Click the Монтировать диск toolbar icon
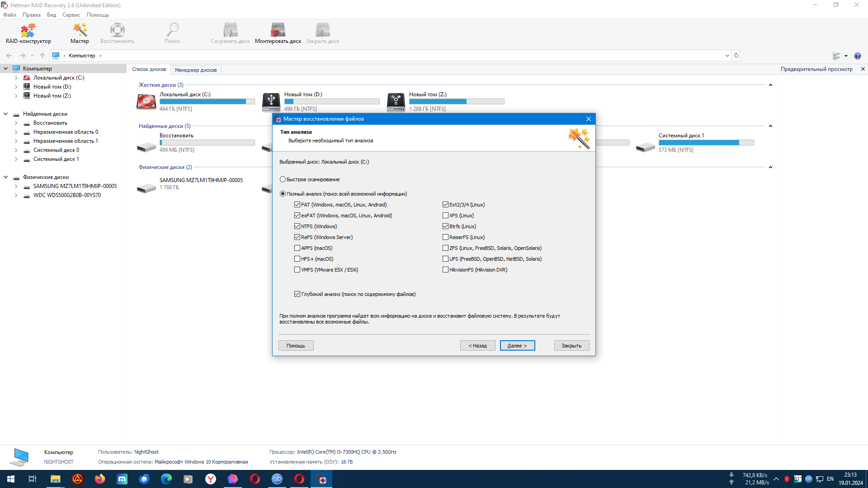 click(x=278, y=33)
